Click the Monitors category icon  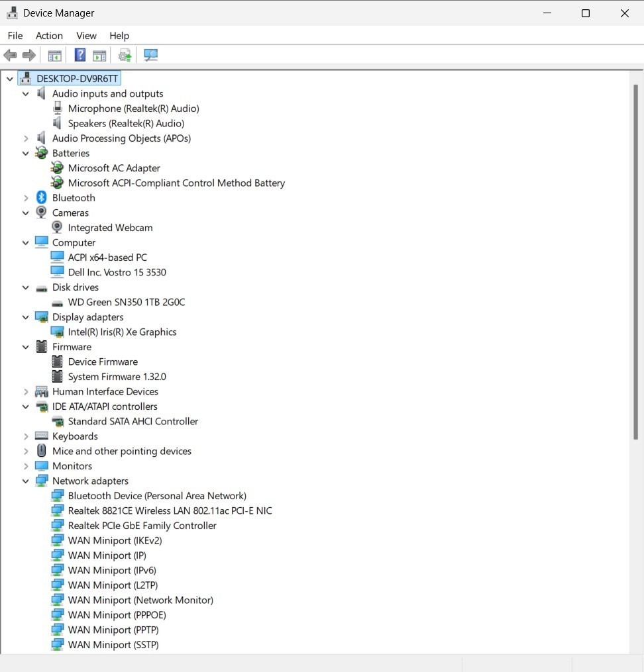click(42, 465)
